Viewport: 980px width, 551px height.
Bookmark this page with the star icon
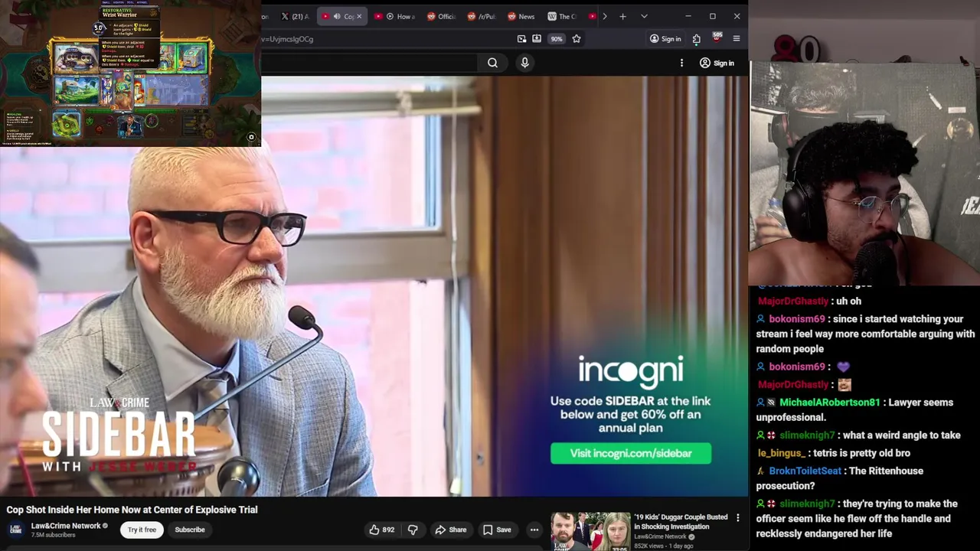click(577, 38)
